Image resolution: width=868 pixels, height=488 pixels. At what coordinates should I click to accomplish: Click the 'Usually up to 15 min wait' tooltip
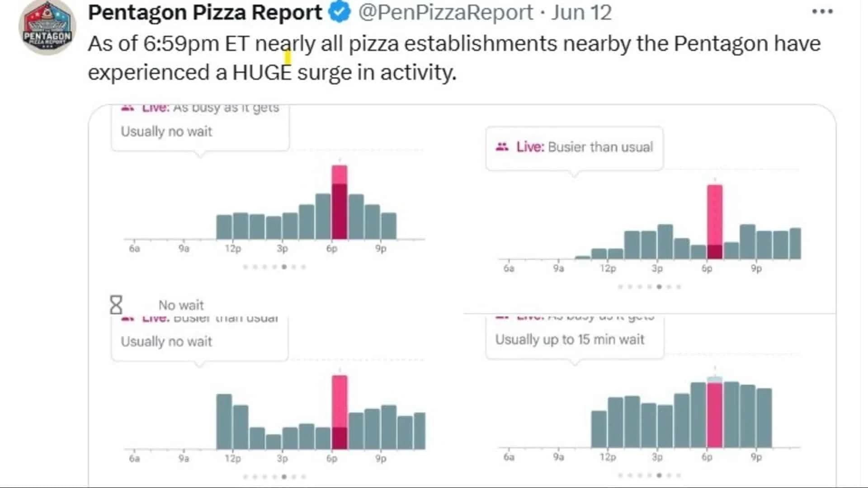click(571, 339)
